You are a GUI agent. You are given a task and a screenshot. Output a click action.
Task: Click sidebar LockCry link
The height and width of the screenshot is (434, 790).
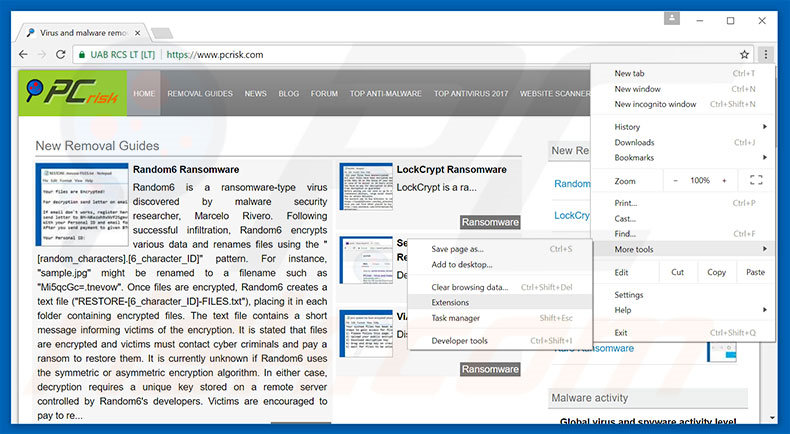pos(572,215)
